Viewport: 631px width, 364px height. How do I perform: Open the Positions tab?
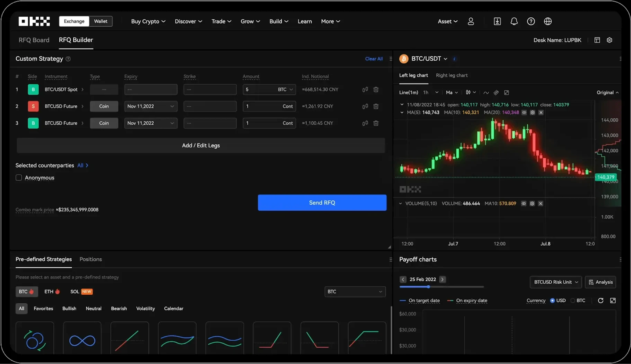pos(90,259)
